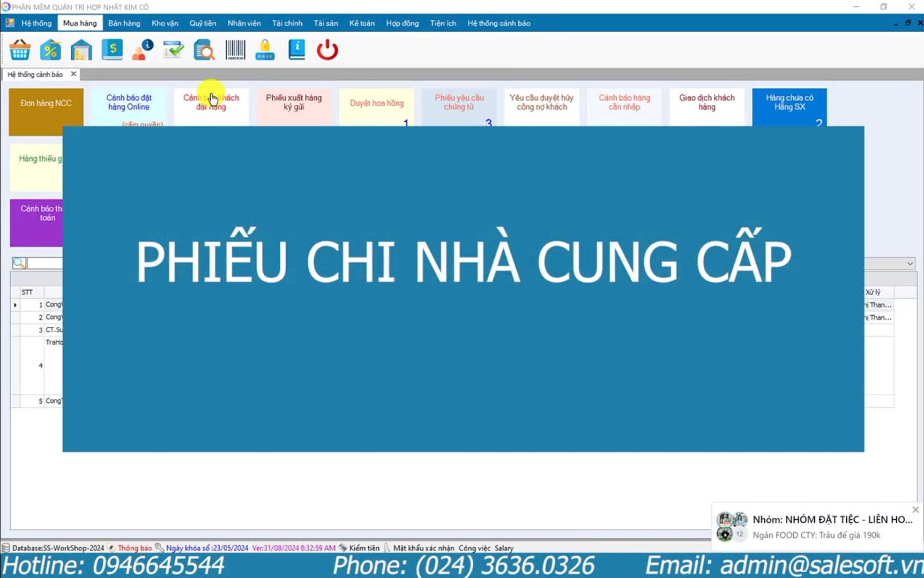Open the document search magnifier icon
Screen dimensions: 924x578
coord(204,50)
